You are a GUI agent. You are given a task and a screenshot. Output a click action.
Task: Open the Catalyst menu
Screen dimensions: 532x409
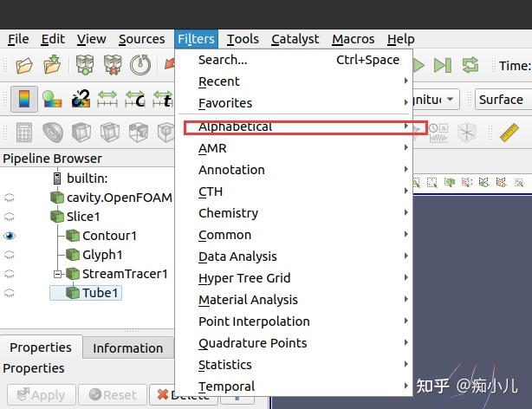click(295, 39)
